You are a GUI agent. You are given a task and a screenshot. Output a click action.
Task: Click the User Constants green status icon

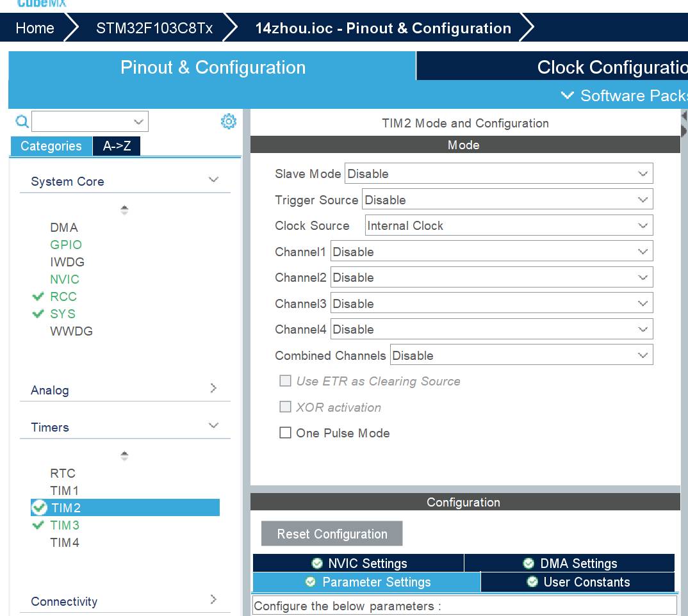532,582
